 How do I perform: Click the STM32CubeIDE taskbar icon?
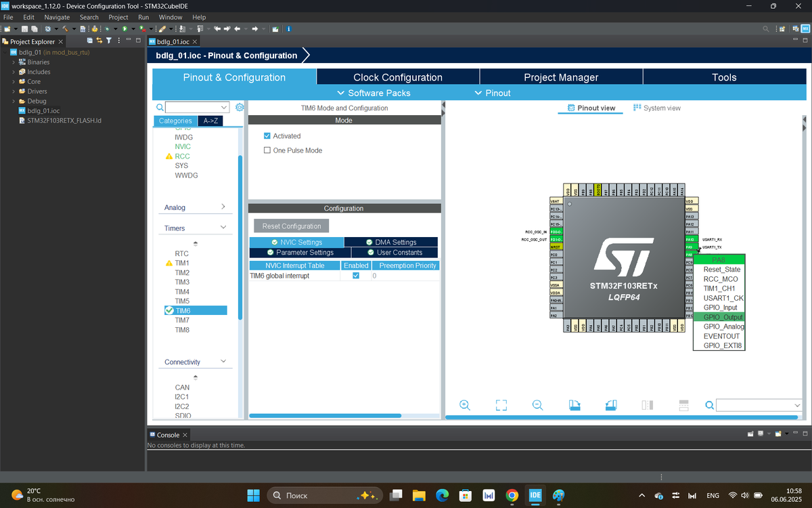[535, 495]
